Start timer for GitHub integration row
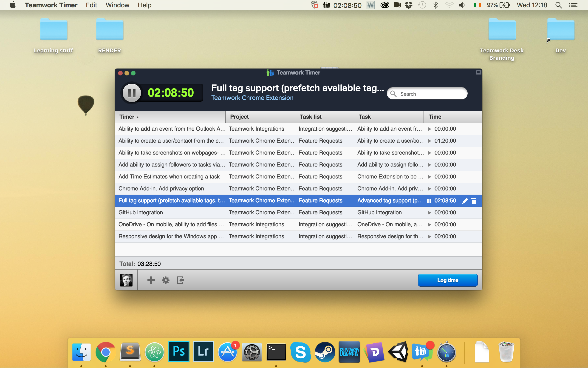 coord(429,213)
